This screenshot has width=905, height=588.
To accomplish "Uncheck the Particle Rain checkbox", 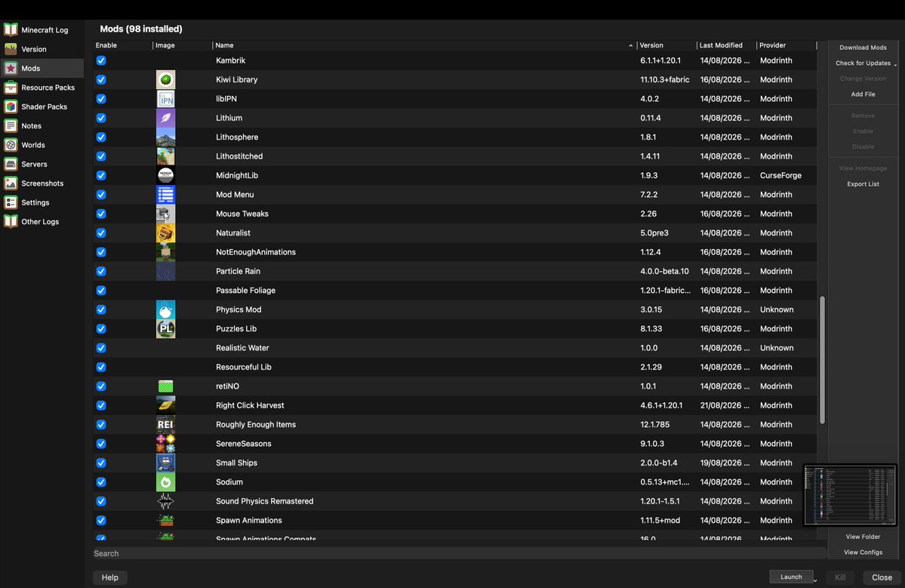I will 101,271.
